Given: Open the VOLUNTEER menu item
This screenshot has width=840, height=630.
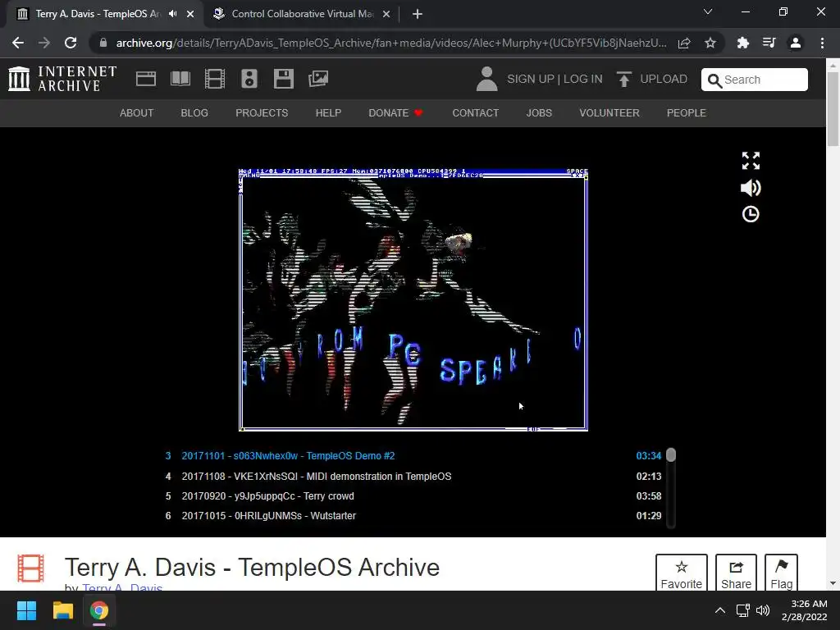Looking at the screenshot, I should (609, 113).
